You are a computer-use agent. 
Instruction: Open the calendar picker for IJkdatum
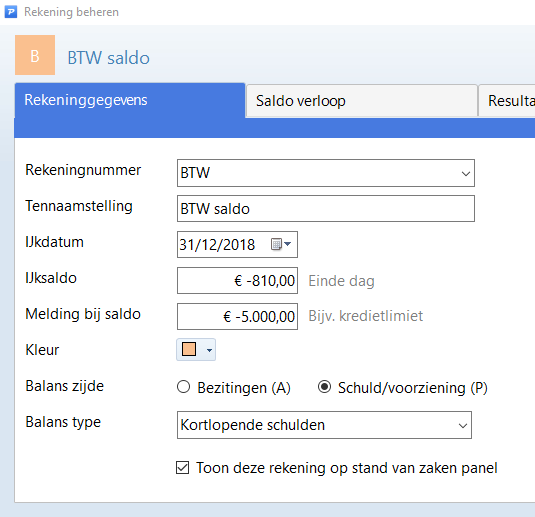281,244
